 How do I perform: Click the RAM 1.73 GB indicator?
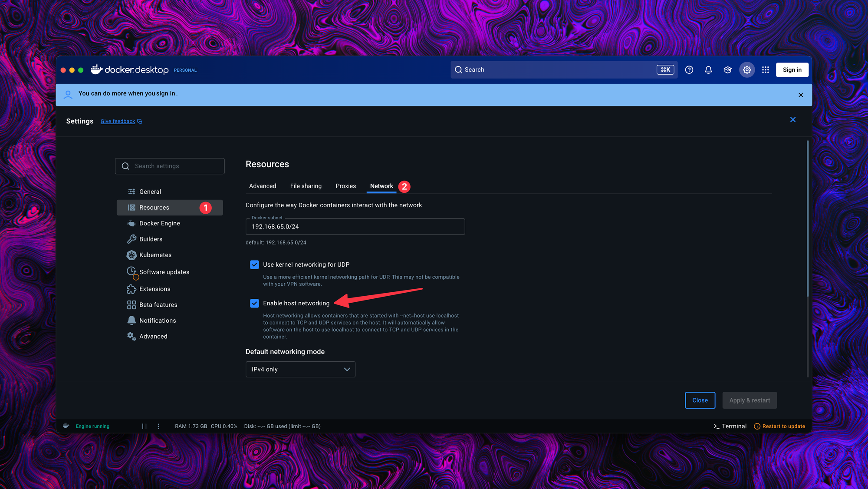[191, 426]
